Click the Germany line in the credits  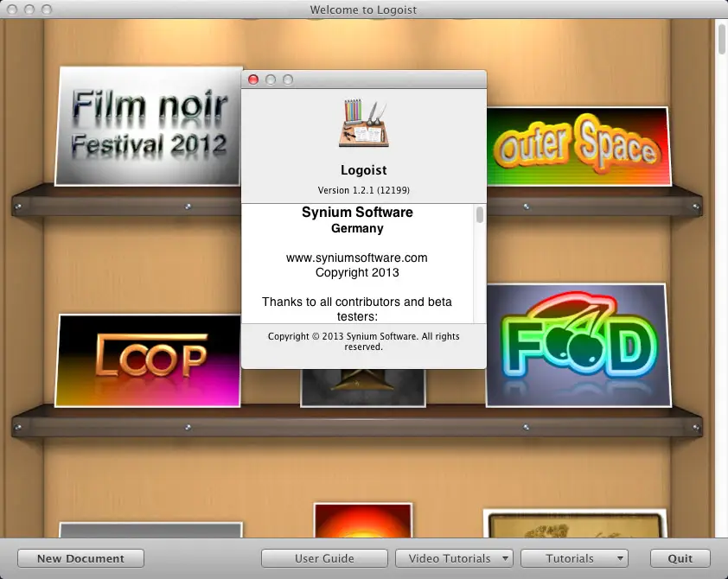coord(357,228)
